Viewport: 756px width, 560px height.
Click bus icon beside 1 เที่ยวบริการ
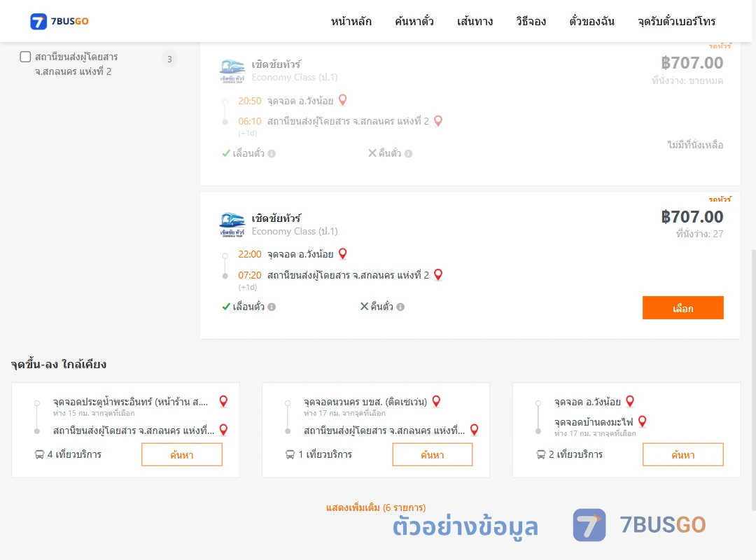click(290, 454)
